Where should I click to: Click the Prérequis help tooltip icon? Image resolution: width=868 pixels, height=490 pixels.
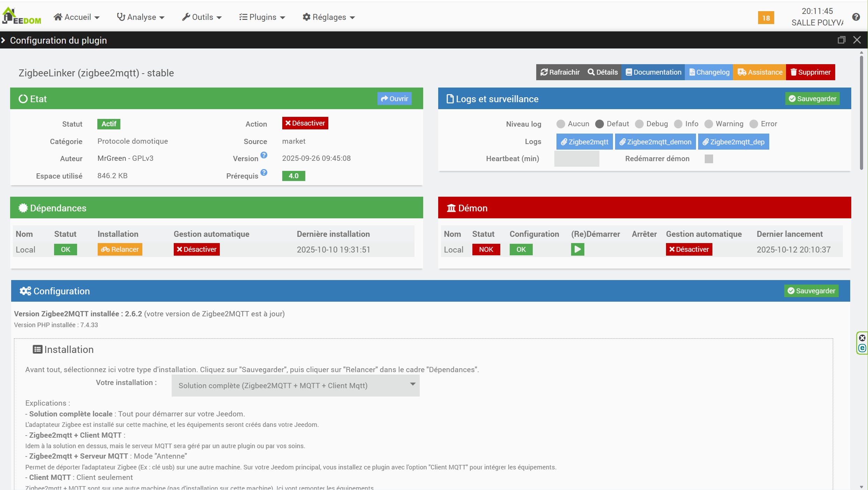pos(264,173)
